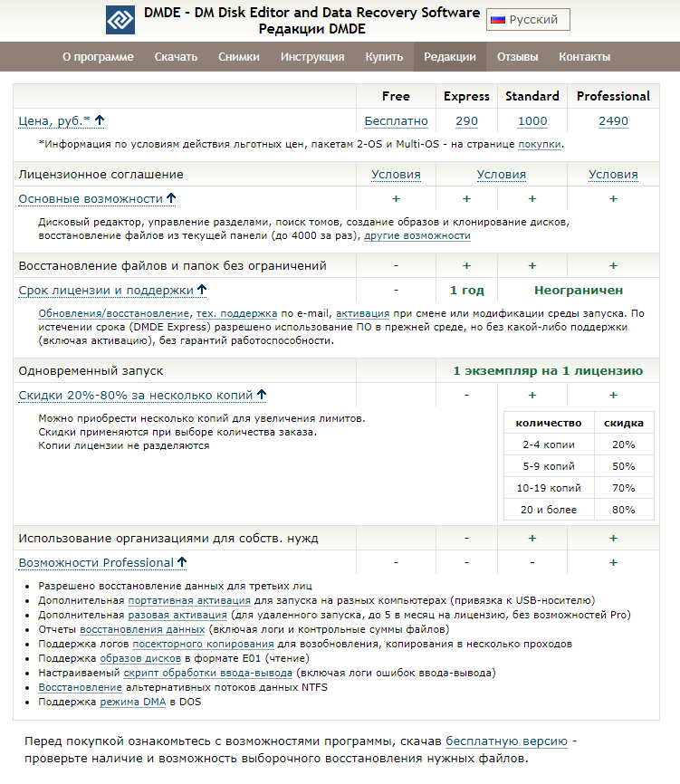Open the покупки page link
The height and width of the screenshot is (784, 680).
coord(540,144)
